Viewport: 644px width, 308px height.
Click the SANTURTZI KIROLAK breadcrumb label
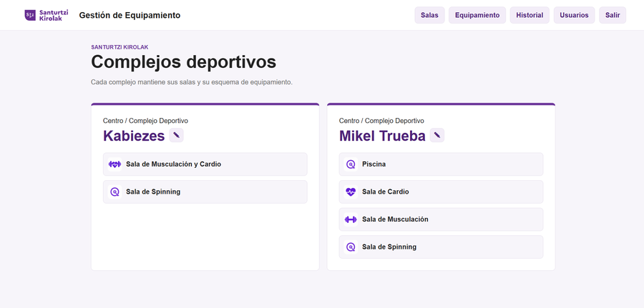click(119, 47)
